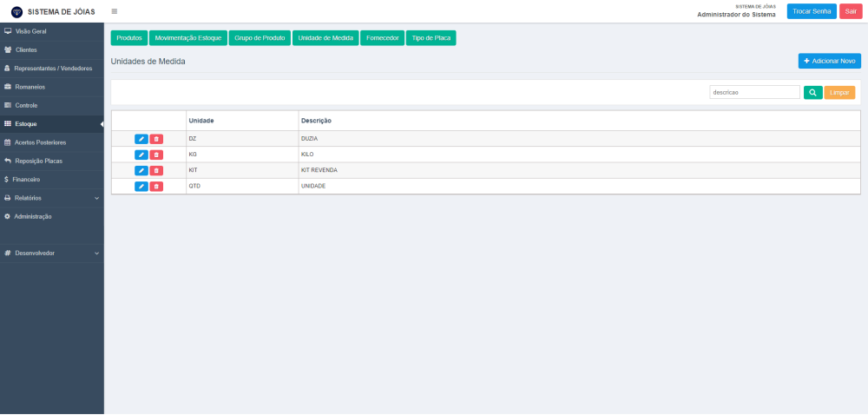Click the Adicionar Novo button
The height and width of the screenshot is (415, 868).
click(x=829, y=61)
